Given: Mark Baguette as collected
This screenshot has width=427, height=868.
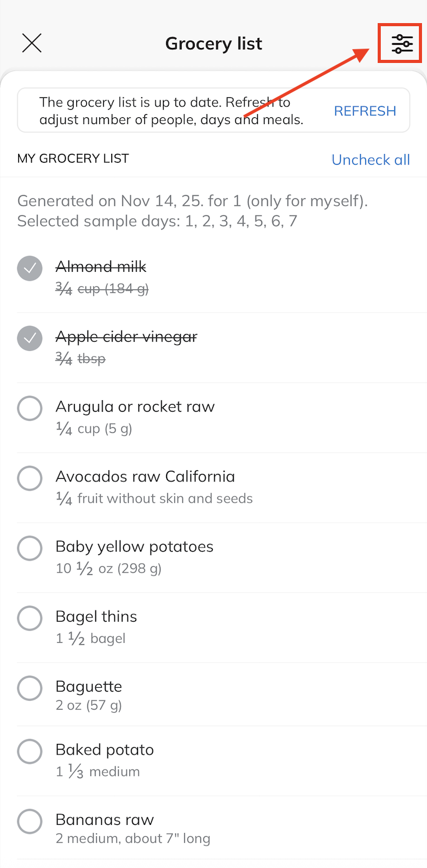Looking at the screenshot, I should (29, 688).
